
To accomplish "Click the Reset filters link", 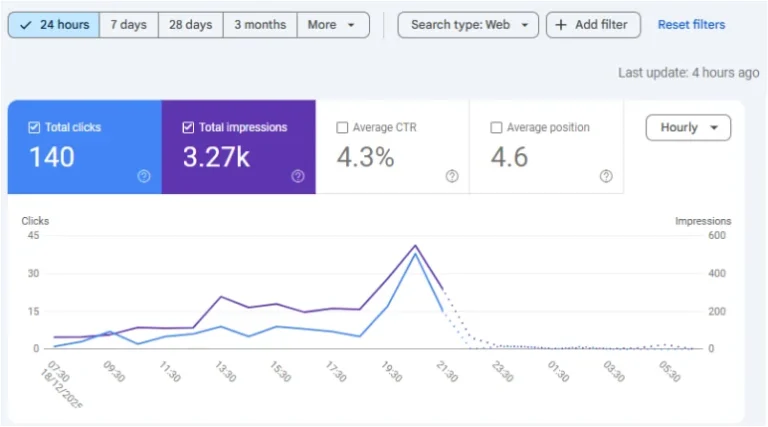I will [691, 25].
